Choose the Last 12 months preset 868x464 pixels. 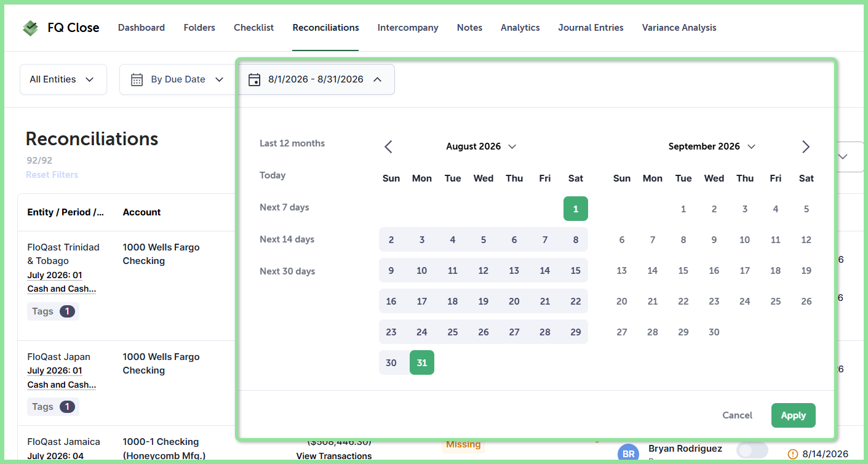coord(292,143)
